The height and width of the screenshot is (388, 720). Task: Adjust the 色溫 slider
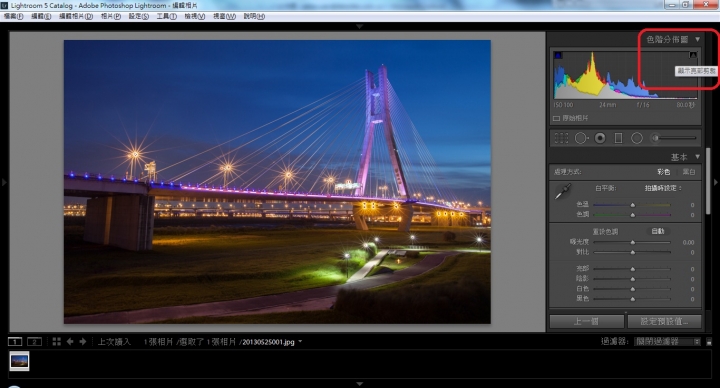click(x=632, y=205)
